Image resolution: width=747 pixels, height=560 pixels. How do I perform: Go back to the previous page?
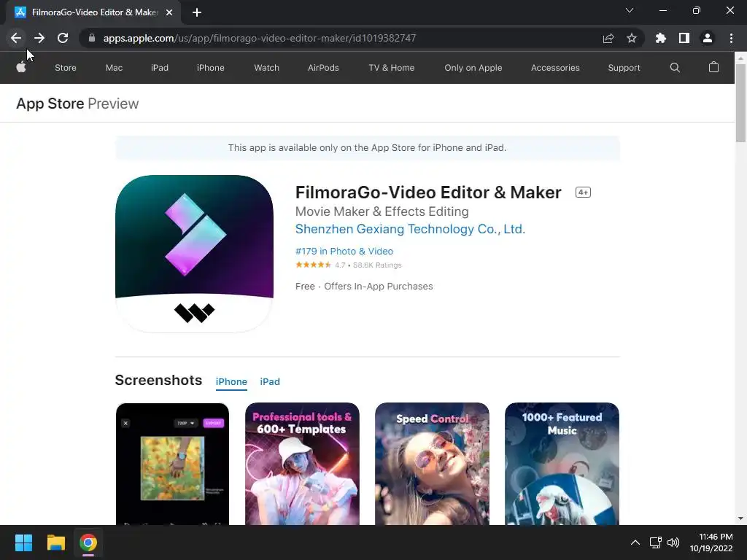pos(16,38)
